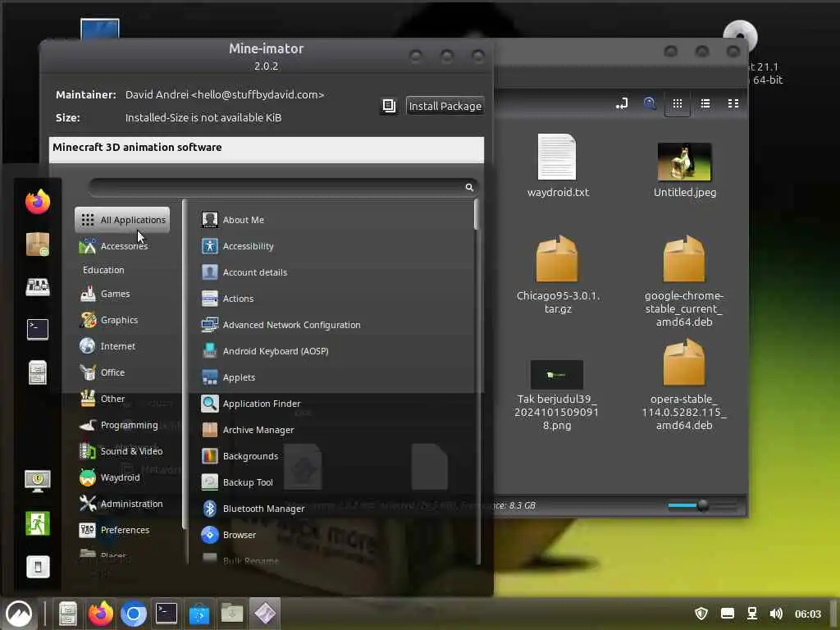Screen dimensions: 840x630
Task: Open Firefox from the taskbar
Action: (101, 614)
